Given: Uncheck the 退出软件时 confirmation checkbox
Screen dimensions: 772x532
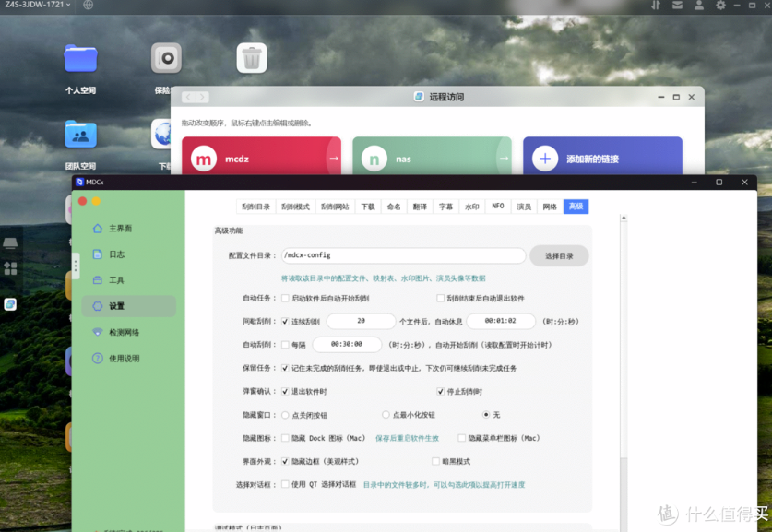Looking at the screenshot, I should point(285,392).
